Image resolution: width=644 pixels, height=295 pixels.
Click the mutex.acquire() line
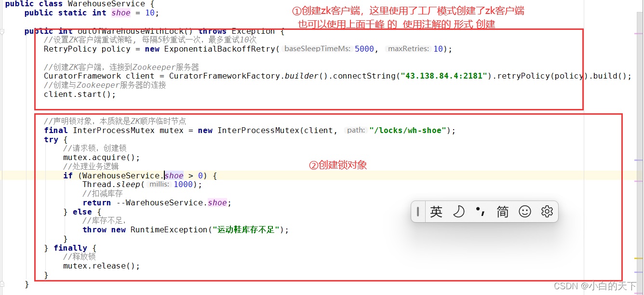pyautogui.click(x=101, y=157)
